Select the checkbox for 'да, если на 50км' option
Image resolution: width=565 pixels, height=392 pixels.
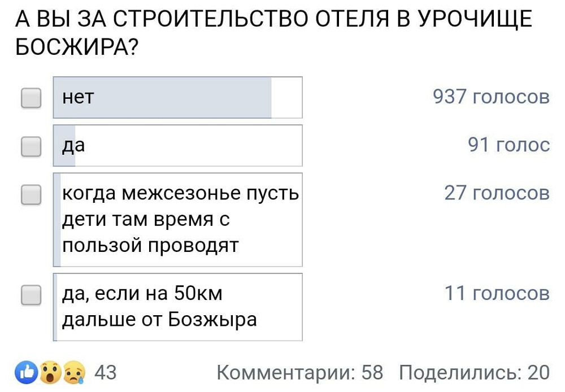click(x=31, y=295)
